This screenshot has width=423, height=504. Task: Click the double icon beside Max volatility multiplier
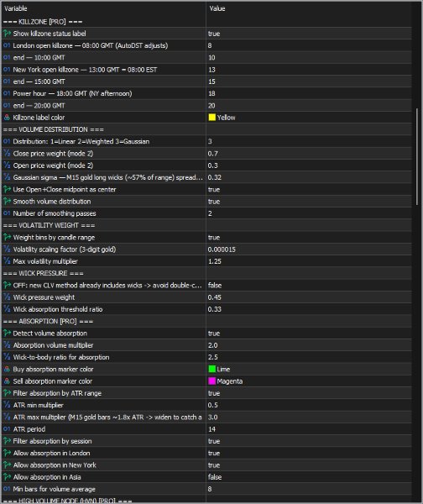[7, 261]
